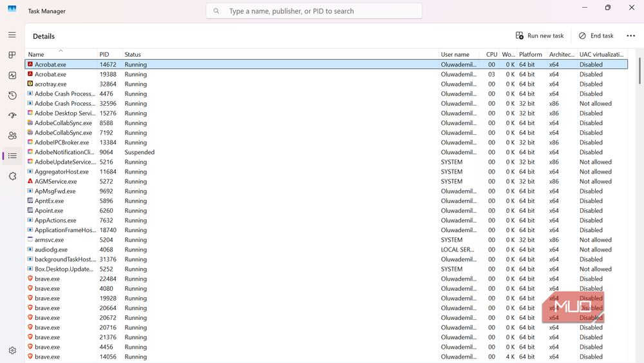644x363 pixels.
Task: Click the End task button
Action: [x=596, y=35]
